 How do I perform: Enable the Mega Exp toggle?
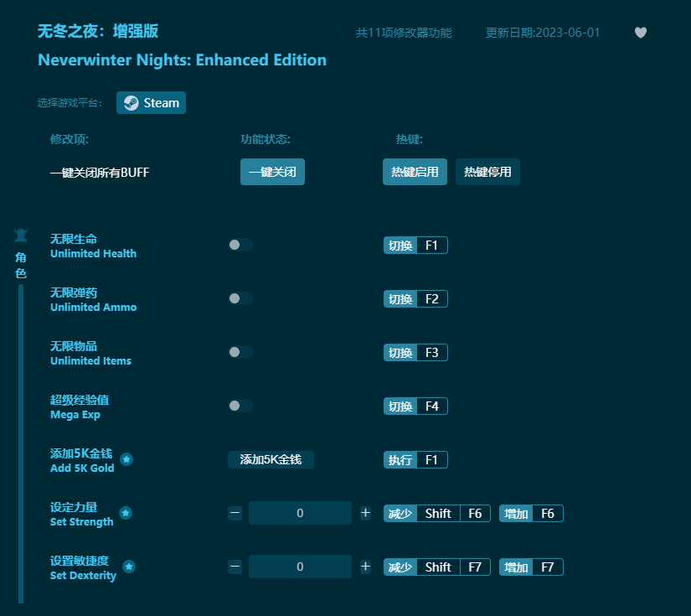click(240, 406)
